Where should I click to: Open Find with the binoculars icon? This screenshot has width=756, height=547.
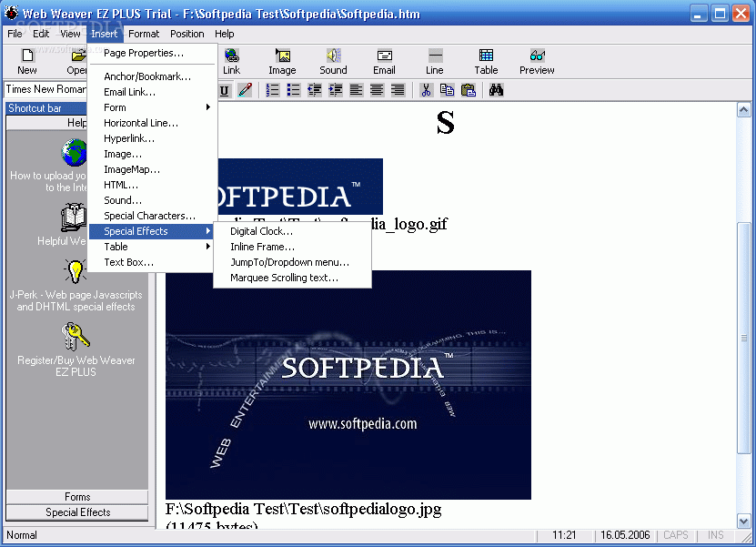(496, 90)
